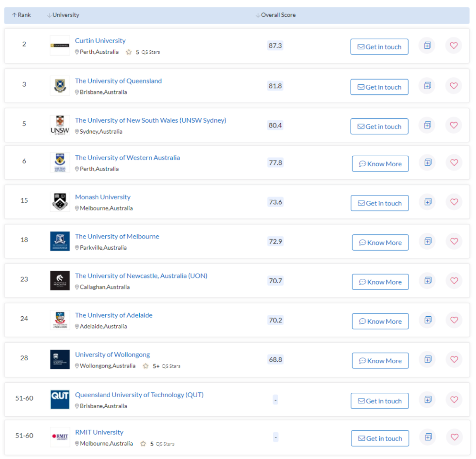The width and height of the screenshot is (476, 459).
Task: Click the 80.4 overall score badge for UNSW
Action: click(275, 125)
